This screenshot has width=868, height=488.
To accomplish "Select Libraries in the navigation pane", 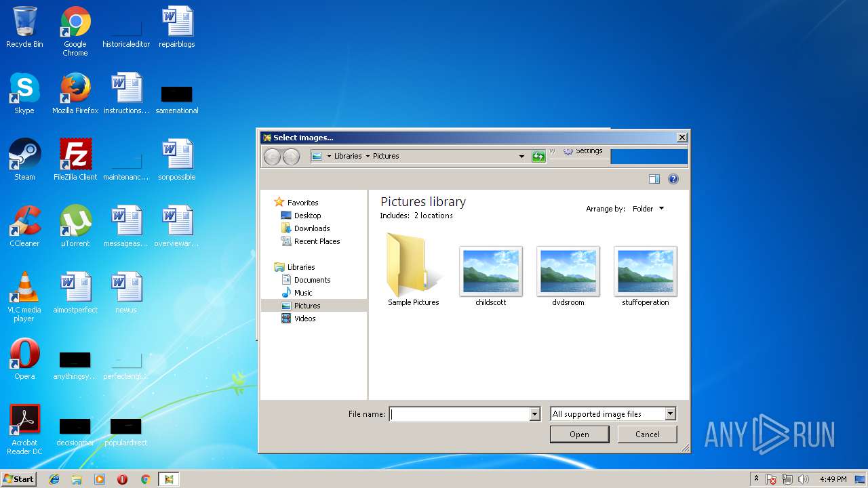I will click(x=301, y=267).
